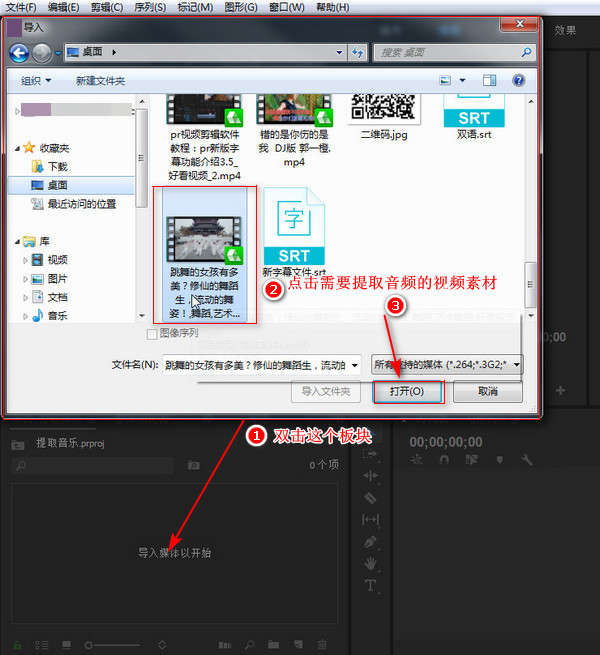The height and width of the screenshot is (655, 600).
Task: Toggle the nest sequence insert icon
Action: [x=417, y=460]
